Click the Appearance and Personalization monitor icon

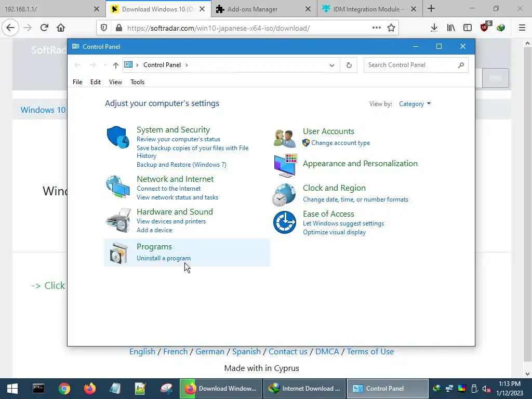[x=285, y=165]
